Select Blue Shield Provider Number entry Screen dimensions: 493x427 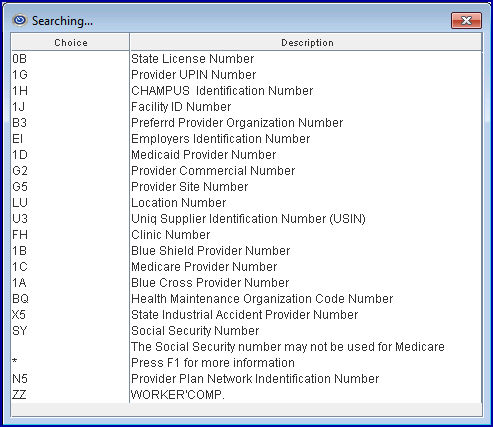tap(247, 251)
